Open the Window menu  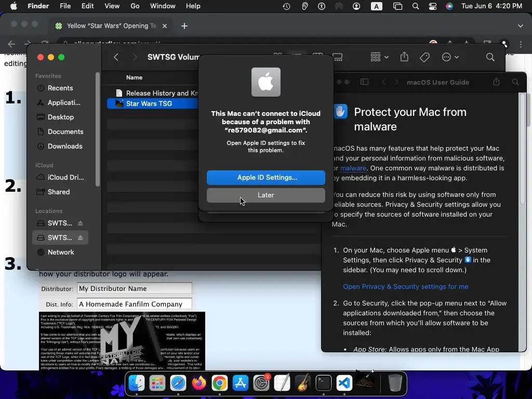click(x=163, y=6)
